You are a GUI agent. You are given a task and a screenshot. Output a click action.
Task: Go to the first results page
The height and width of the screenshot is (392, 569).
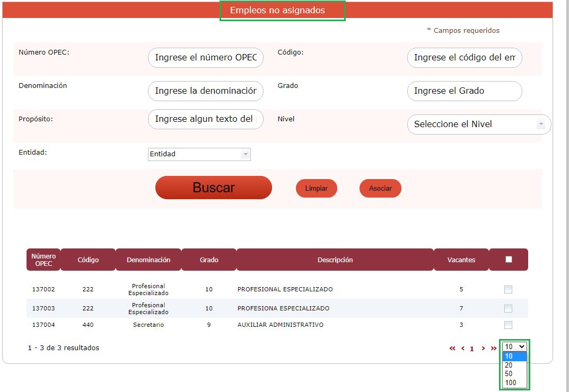(x=452, y=349)
